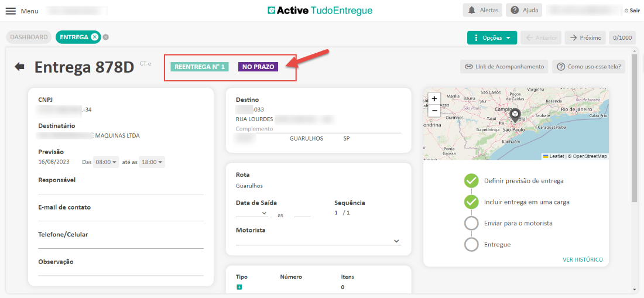Viewport: 644px width, 298px height.
Task: Switch to the DASHBOARD tab
Action: coord(29,37)
